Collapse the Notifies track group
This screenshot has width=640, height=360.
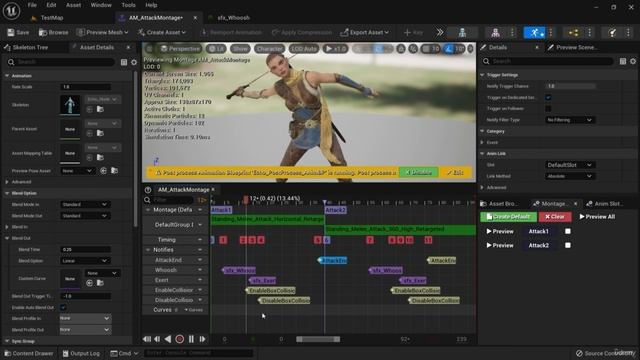click(148, 249)
